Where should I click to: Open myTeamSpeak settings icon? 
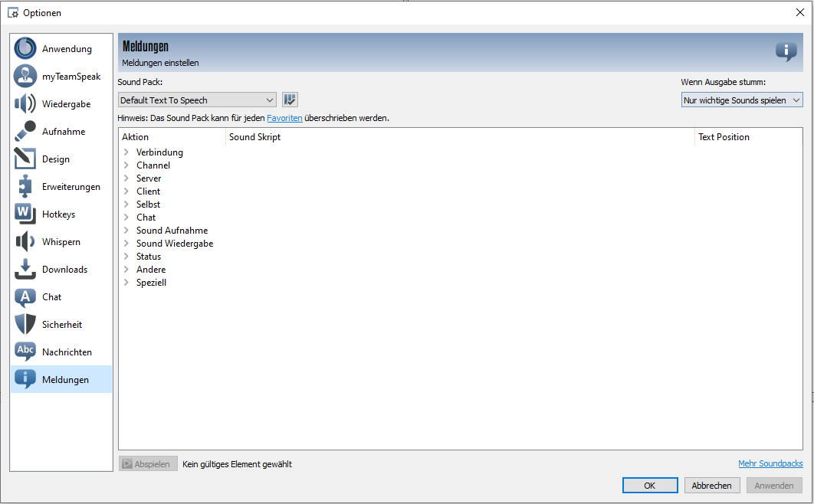point(25,77)
